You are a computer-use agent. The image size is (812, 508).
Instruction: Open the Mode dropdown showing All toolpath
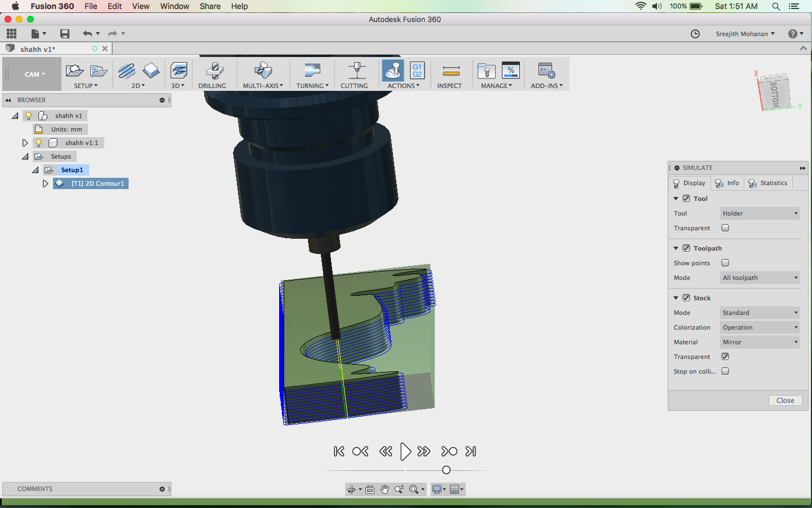[760, 278]
